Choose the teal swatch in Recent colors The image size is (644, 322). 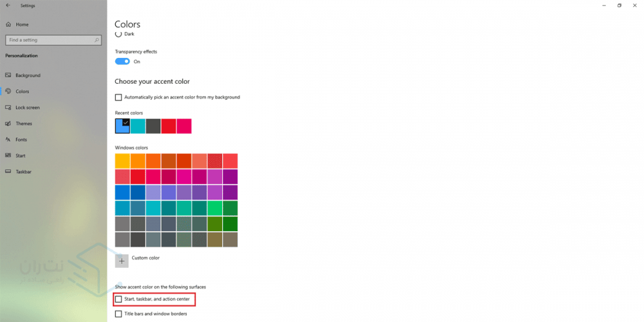click(138, 126)
